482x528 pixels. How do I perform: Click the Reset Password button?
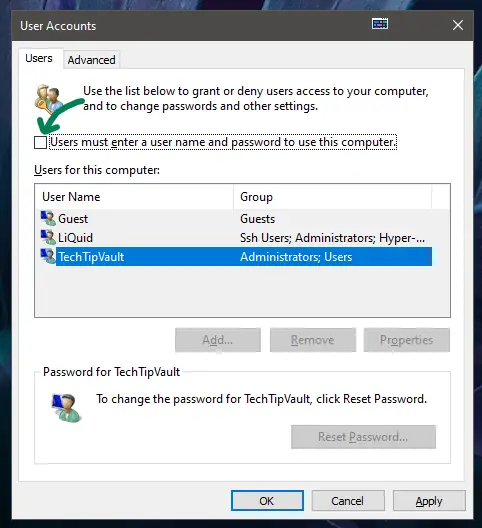click(363, 437)
